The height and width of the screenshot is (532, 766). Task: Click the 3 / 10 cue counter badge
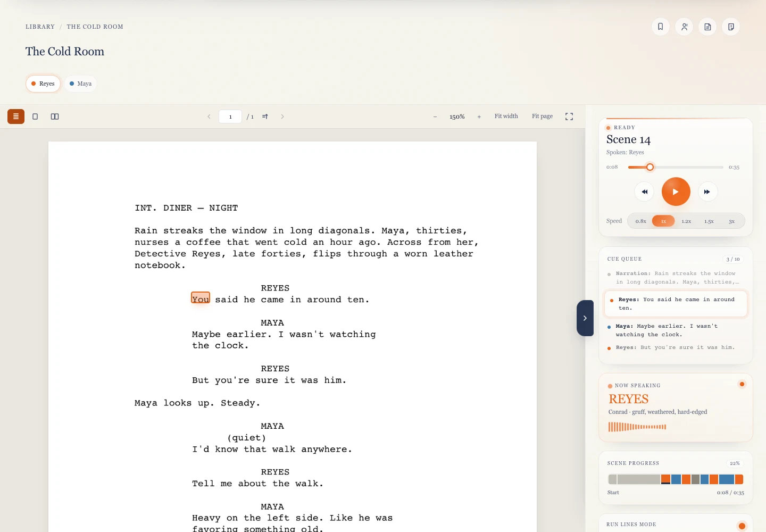(x=733, y=259)
